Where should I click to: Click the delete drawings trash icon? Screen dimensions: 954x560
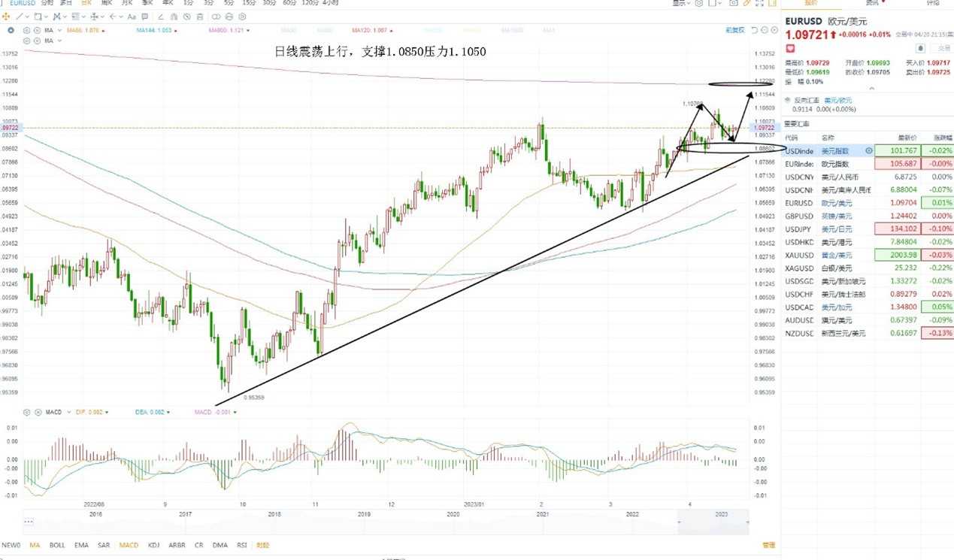point(200,17)
